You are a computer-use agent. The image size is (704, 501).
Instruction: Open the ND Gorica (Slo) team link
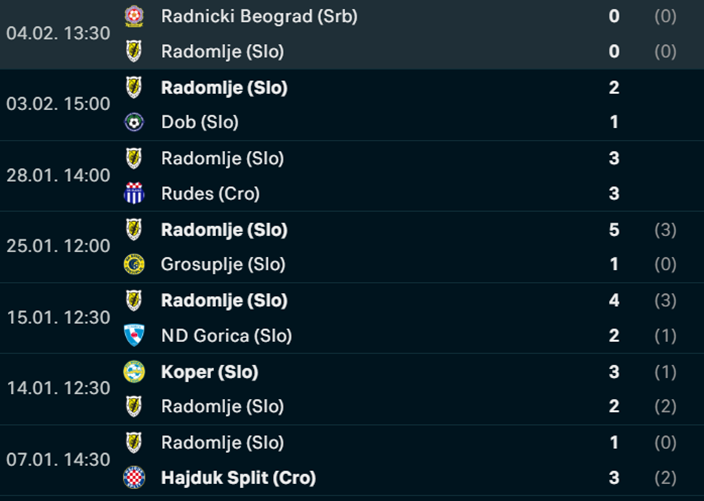coord(227,336)
